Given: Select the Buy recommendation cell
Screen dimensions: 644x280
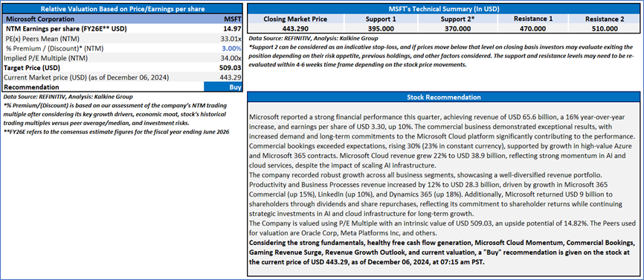Looking at the screenshot, I should coord(222,87).
